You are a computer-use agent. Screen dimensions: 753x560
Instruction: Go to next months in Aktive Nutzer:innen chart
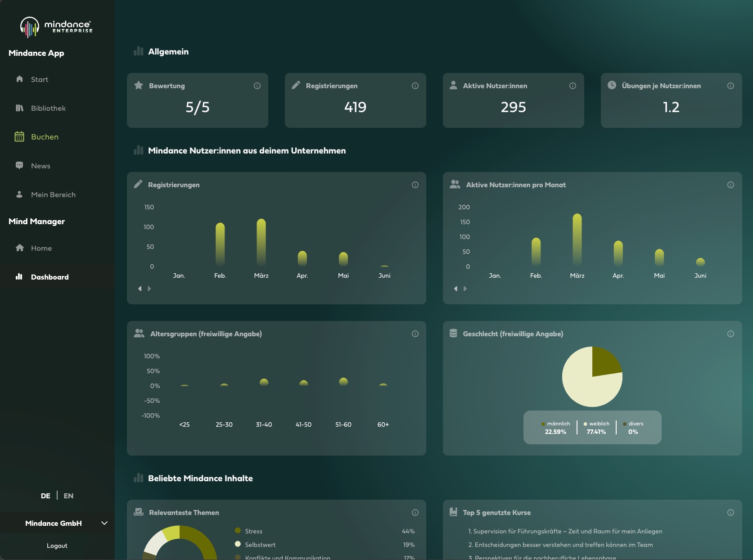(465, 289)
